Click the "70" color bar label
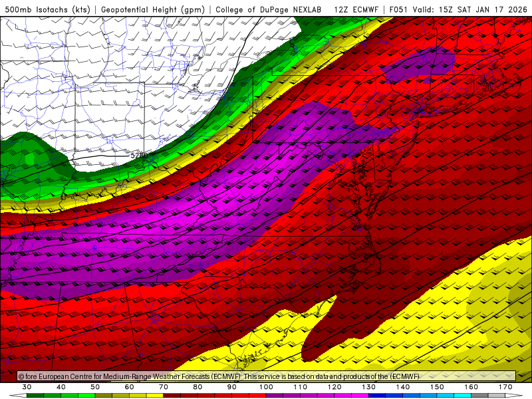 click(x=164, y=387)
